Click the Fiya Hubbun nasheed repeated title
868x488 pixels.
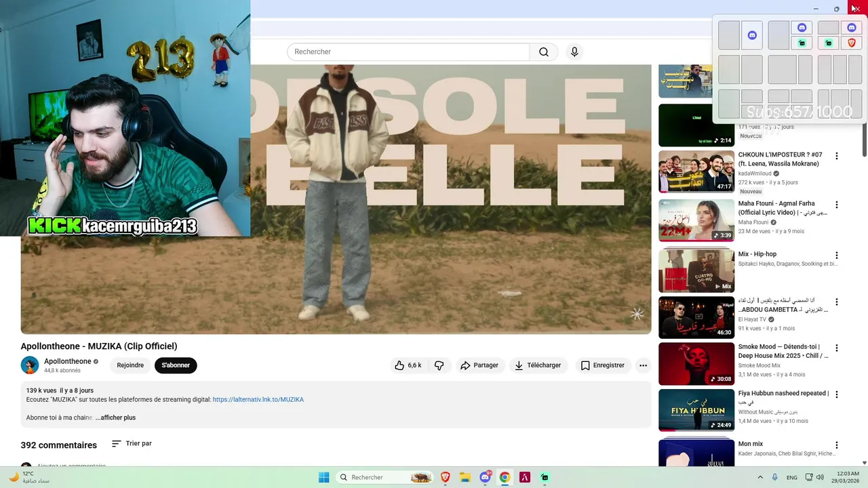point(783,397)
